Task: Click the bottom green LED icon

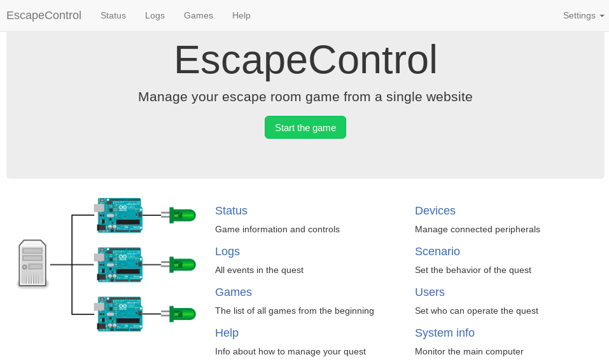Action: [x=179, y=314]
